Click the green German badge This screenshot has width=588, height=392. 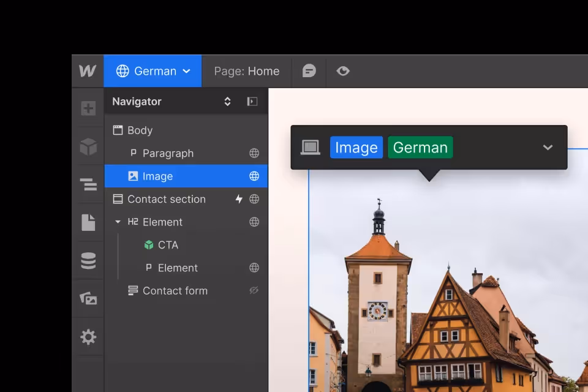click(420, 147)
